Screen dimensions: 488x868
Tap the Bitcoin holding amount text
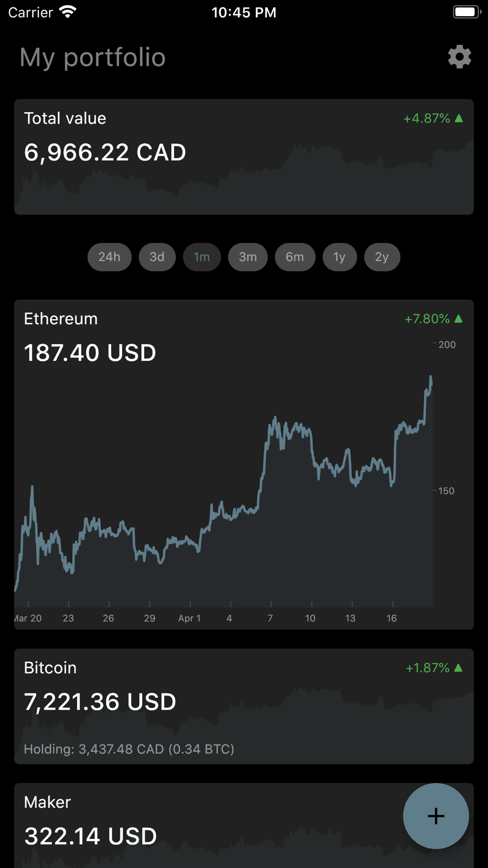click(x=129, y=749)
